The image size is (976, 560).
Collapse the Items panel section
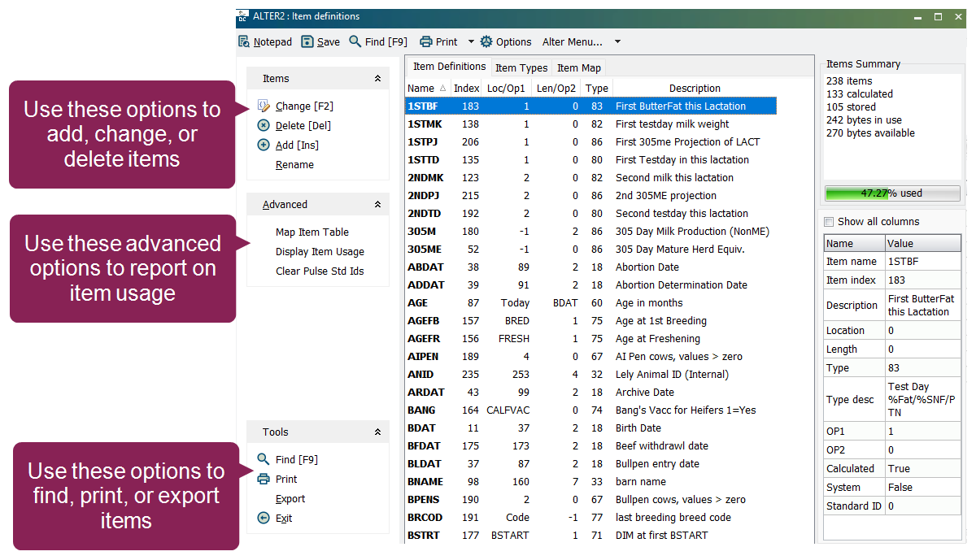coord(377,79)
